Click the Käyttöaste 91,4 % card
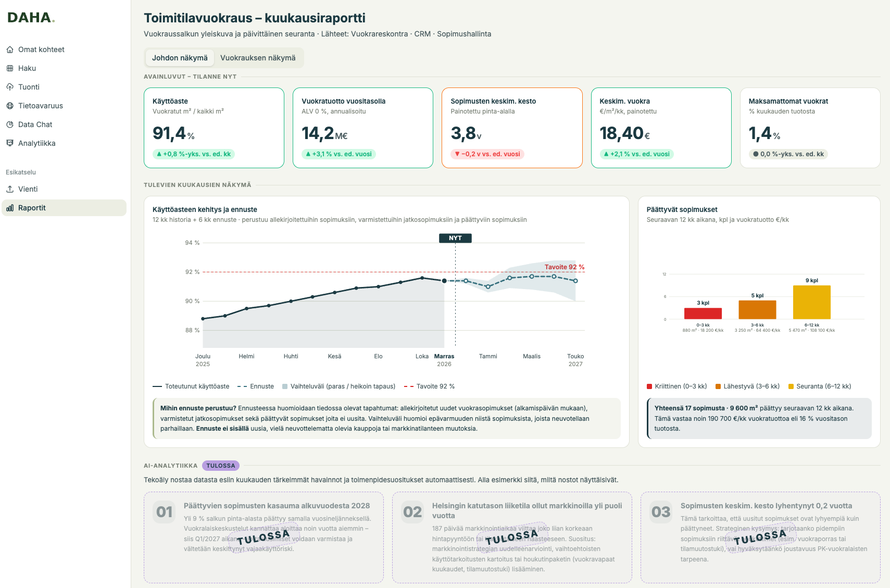The height and width of the screenshot is (588, 890). coord(214,128)
